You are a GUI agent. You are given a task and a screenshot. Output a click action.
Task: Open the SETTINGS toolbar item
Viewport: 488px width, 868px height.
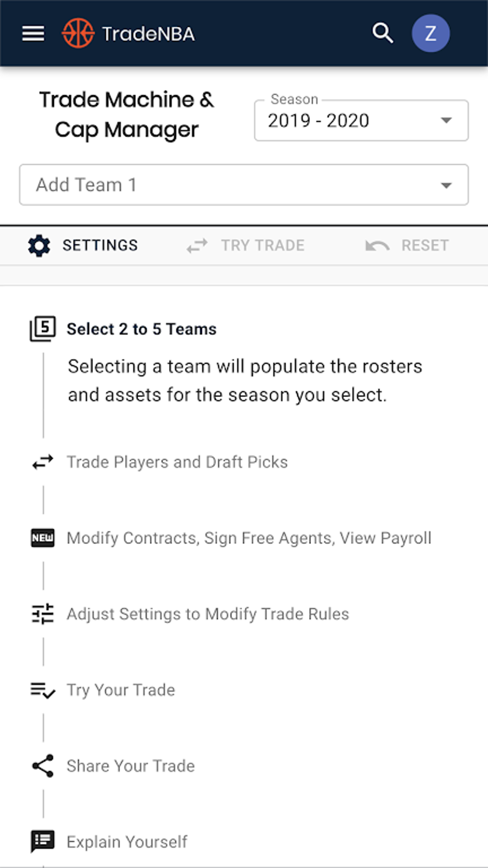coord(100,246)
